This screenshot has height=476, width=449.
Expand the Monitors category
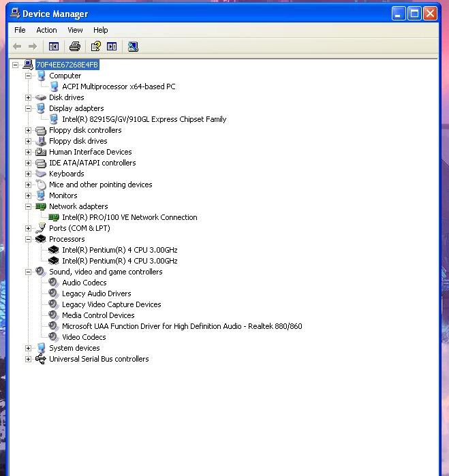click(x=28, y=196)
